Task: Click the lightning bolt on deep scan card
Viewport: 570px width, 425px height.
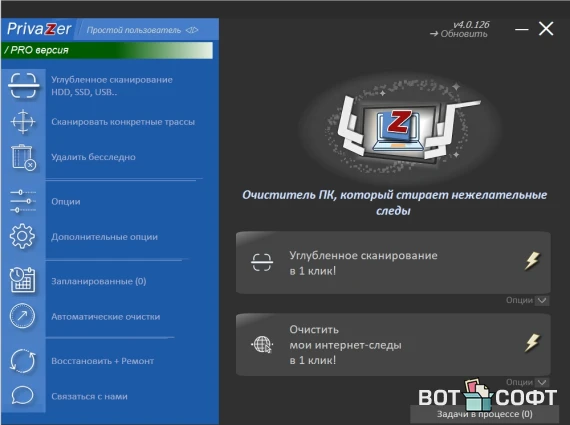Action: coord(532,261)
